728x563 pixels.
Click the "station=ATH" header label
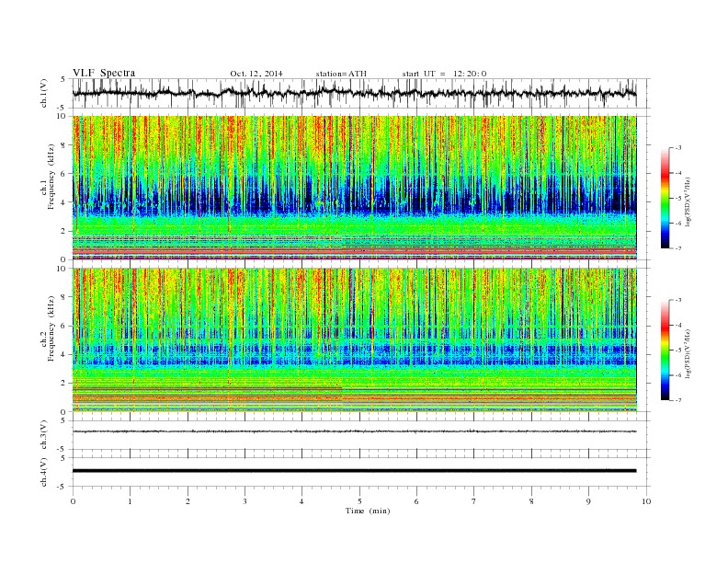click(341, 74)
